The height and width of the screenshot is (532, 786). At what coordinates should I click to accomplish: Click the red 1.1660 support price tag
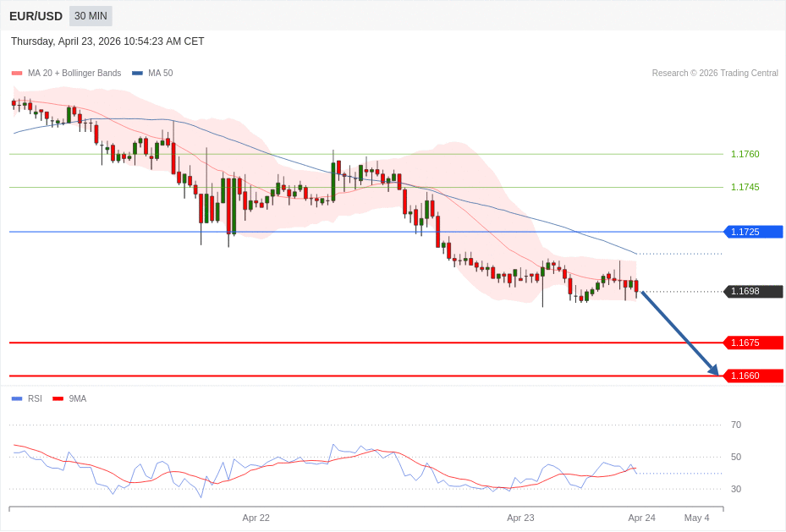tap(752, 376)
